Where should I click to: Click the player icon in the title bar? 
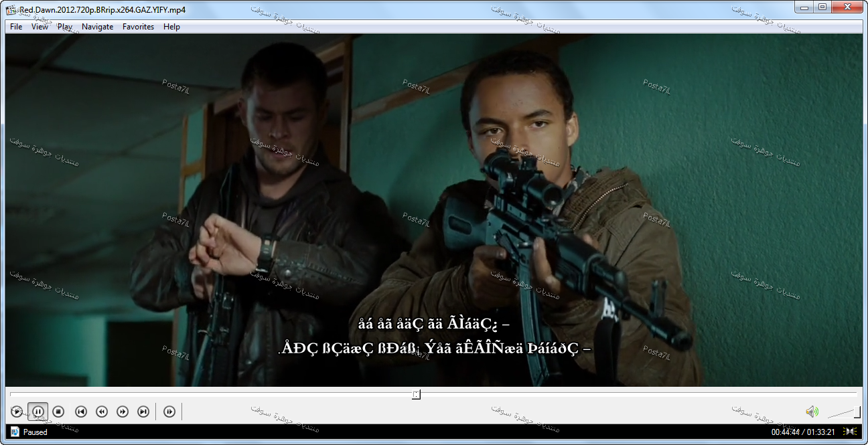pyautogui.click(x=11, y=9)
